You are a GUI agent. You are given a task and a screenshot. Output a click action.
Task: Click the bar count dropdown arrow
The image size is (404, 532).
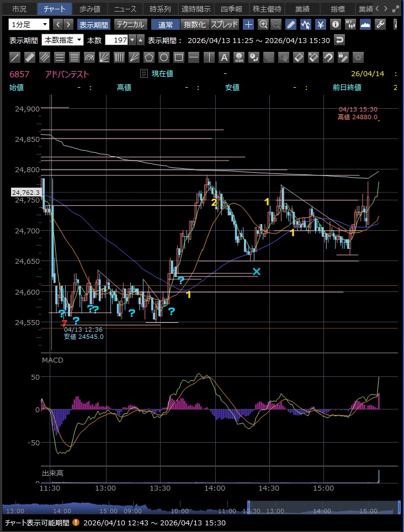pyautogui.click(x=132, y=40)
